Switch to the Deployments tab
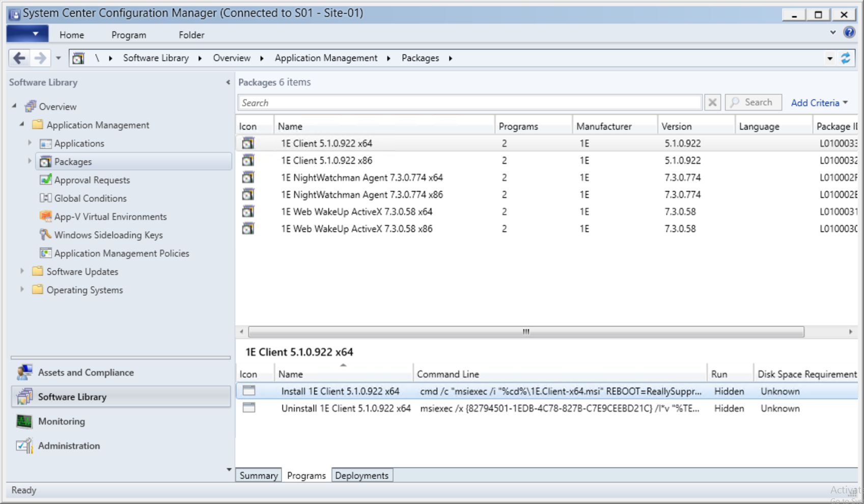This screenshot has width=864, height=504. pyautogui.click(x=361, y=475)
